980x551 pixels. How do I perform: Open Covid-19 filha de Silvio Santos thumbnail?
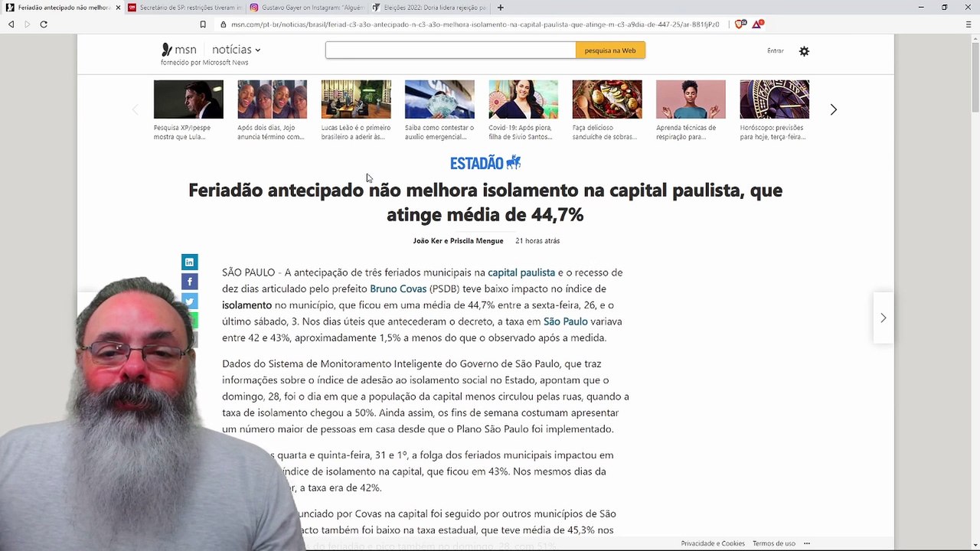(524, 99)
